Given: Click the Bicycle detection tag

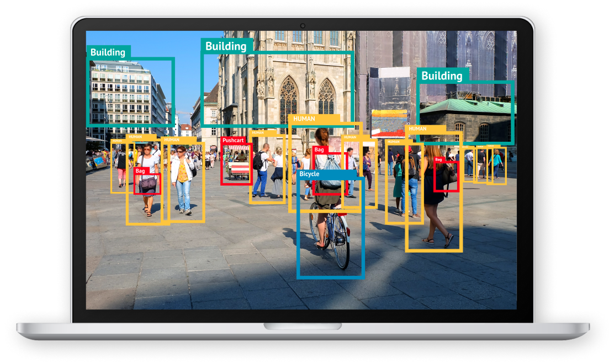Looking at the screenshot, I should [x=309, y=174].
